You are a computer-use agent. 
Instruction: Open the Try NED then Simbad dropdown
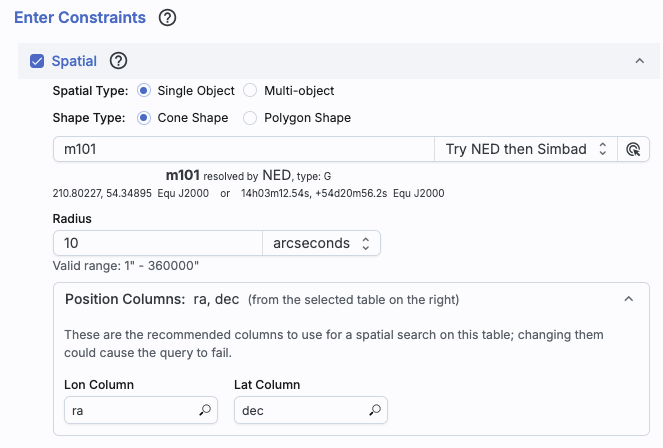[525, 149]
